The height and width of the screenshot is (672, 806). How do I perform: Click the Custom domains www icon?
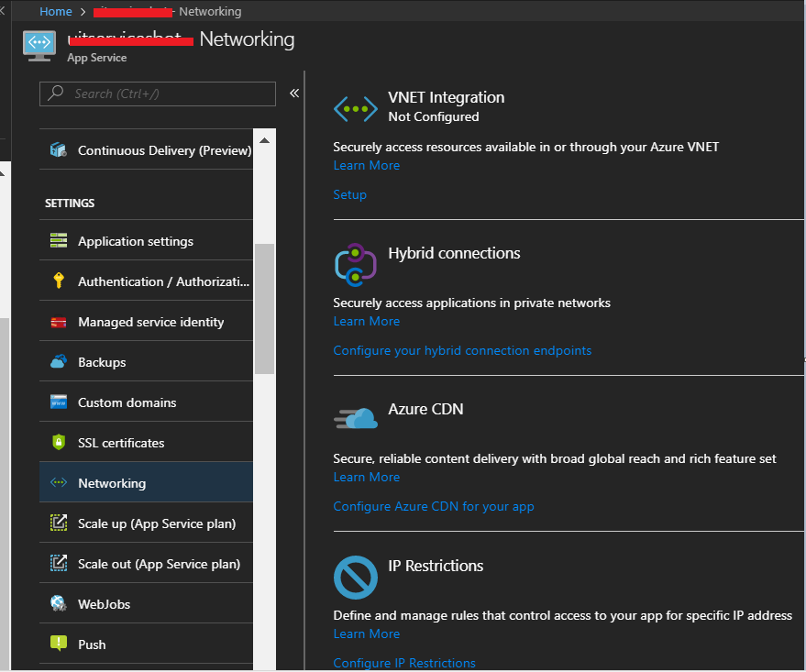59,402
